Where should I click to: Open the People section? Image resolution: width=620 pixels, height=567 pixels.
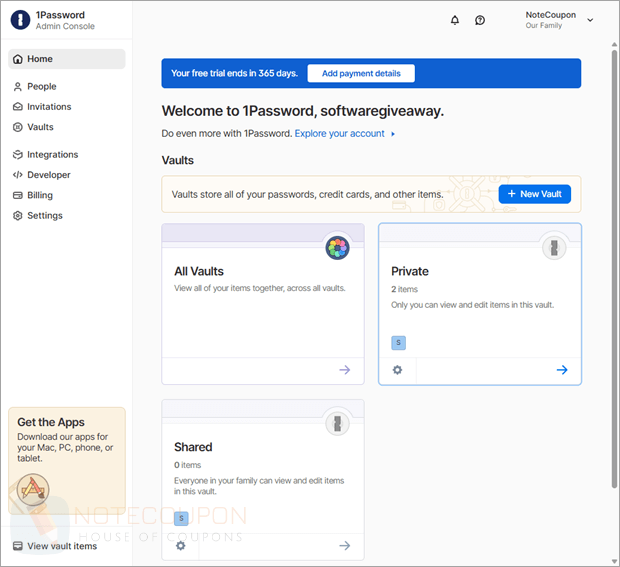click(35, 87)
